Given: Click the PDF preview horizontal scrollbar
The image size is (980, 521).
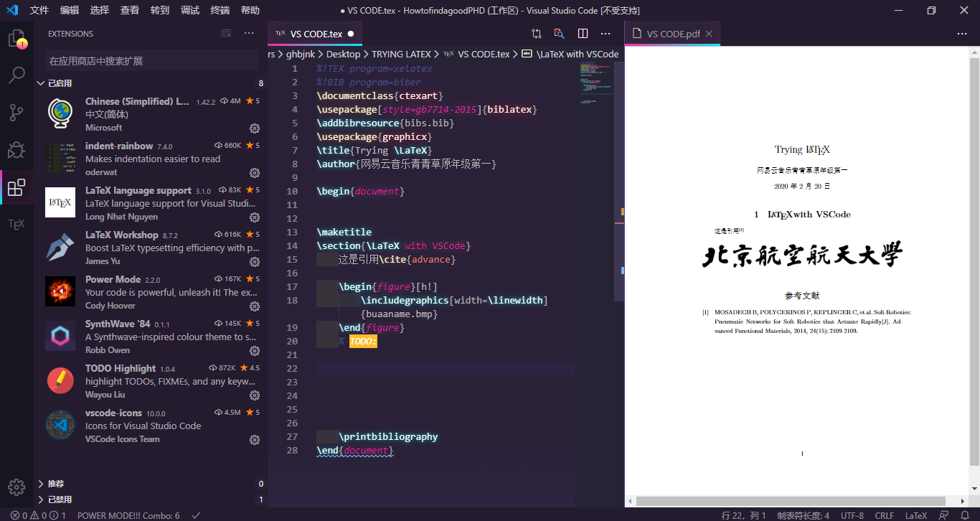Looking at the screenshot, I should coord(791,501).
